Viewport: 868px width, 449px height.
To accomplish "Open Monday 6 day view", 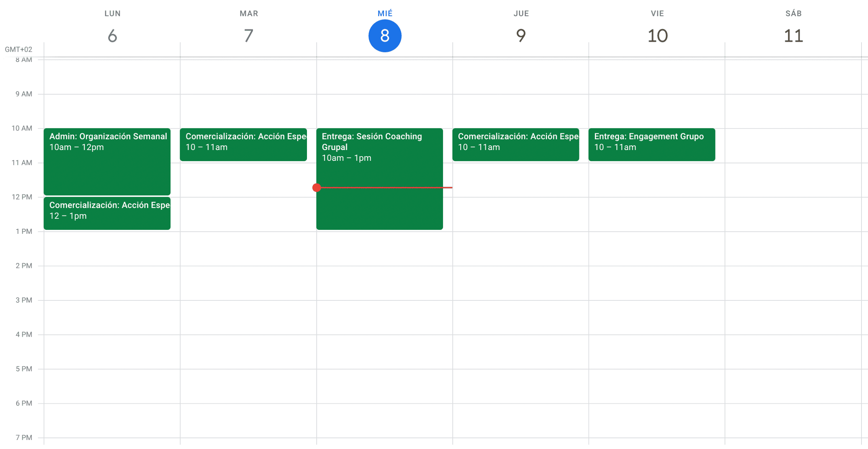I will tap(112, 36).
